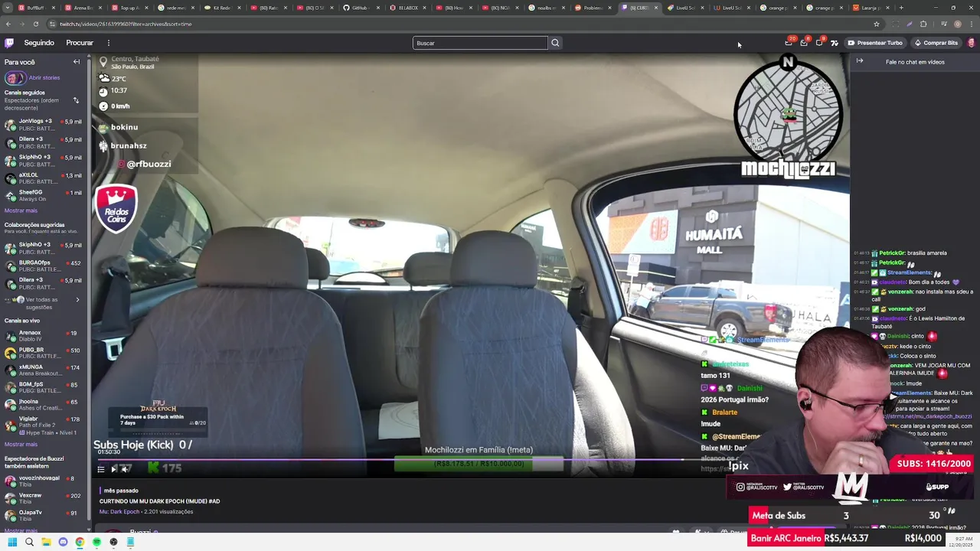Open Chrome menu three dots
This screenshot has width=980, height=551.
tap(972, 24)
